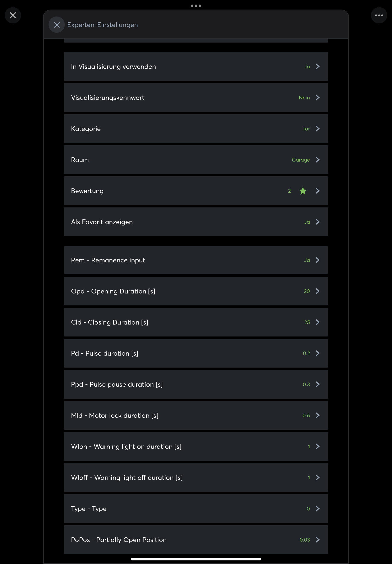Click the 'Type - Type' value 0
This screenshot has height=564, width=392.
(x=308, y=509)
